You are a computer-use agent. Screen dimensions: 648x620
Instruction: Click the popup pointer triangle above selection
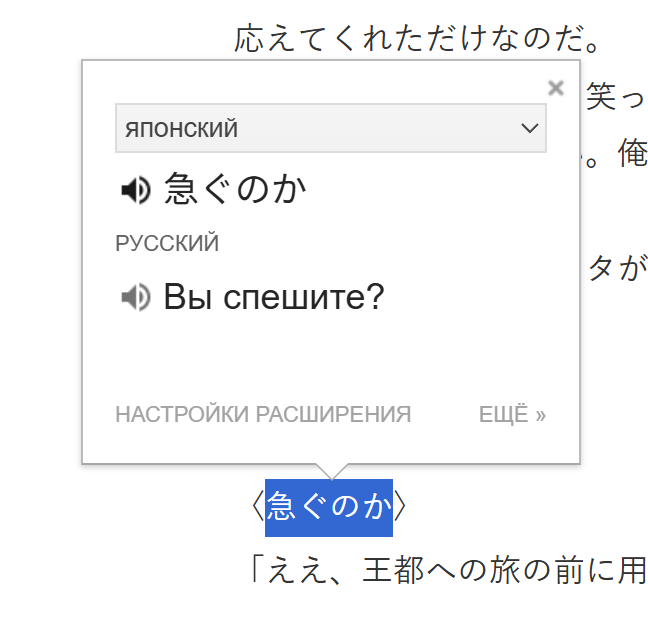tap(332, 471)
